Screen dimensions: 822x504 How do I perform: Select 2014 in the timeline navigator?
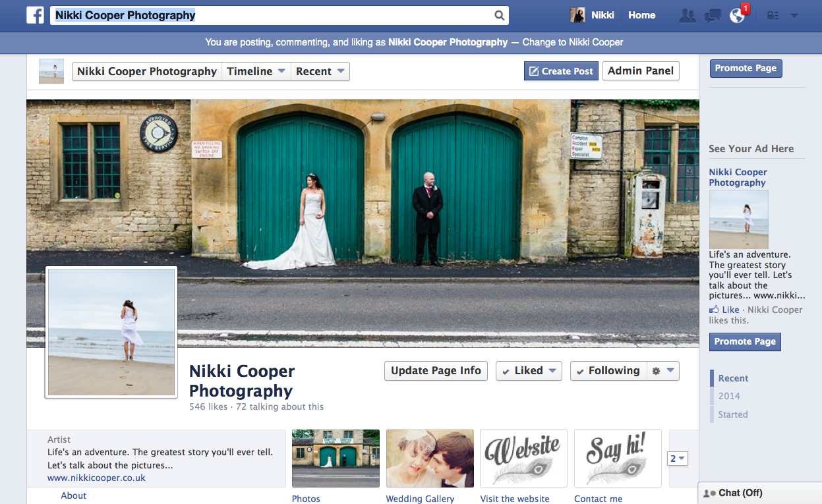click(x=729, y=396)
